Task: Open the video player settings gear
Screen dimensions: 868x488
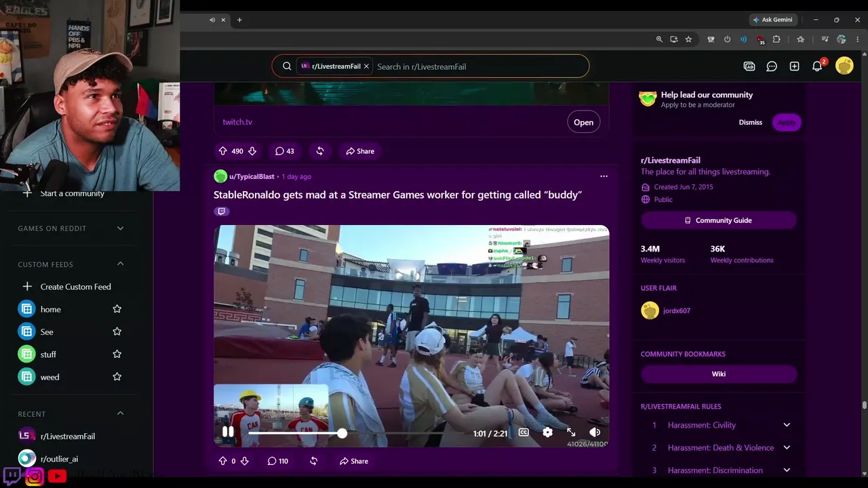Action: pyautogui.click(x=547, y=432)
